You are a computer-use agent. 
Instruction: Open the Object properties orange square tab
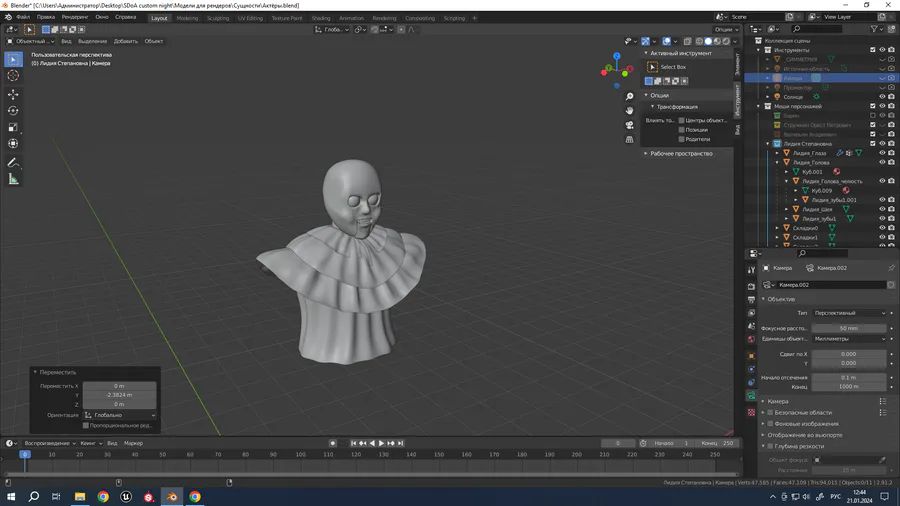click(751, 356)
